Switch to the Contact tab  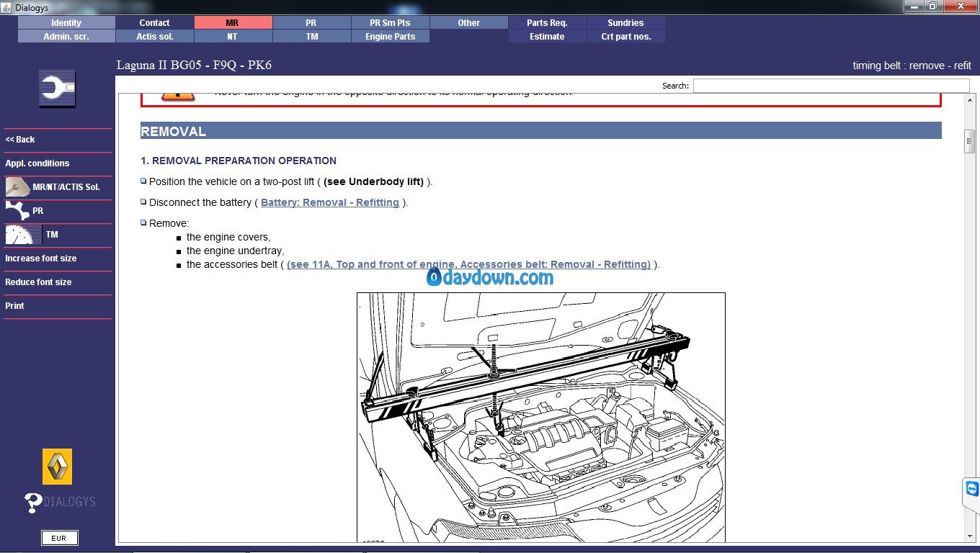(x=154, y=23)
